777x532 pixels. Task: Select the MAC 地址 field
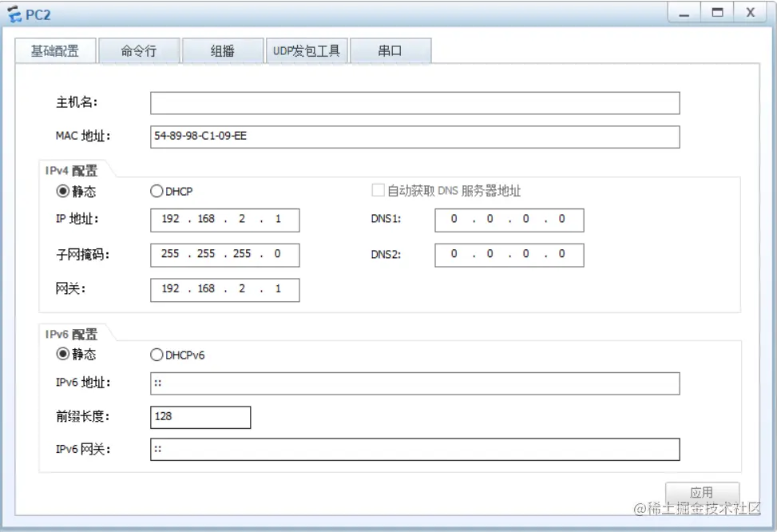point(415,136)
